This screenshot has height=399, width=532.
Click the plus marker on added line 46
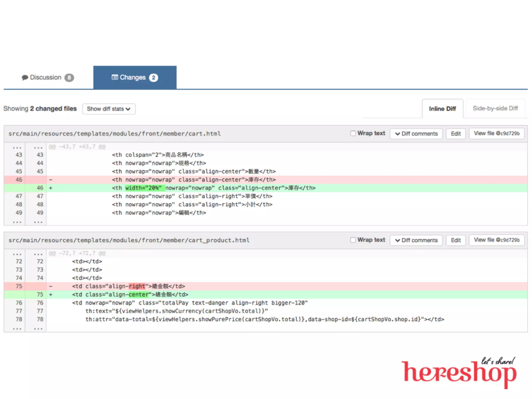click(51, 188)
